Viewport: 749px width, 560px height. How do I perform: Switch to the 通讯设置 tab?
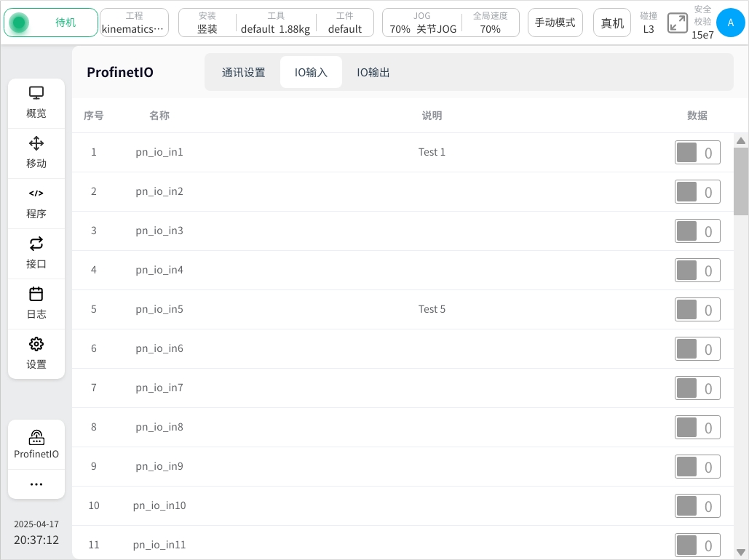243,73
